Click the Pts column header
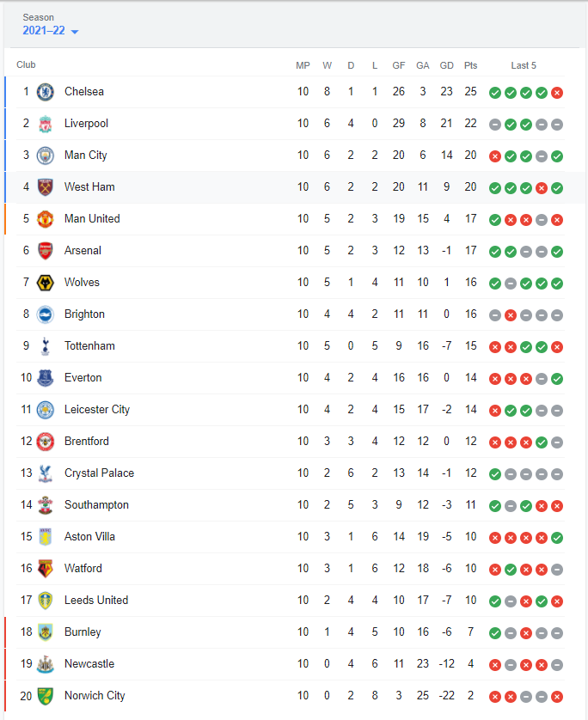 470,65
